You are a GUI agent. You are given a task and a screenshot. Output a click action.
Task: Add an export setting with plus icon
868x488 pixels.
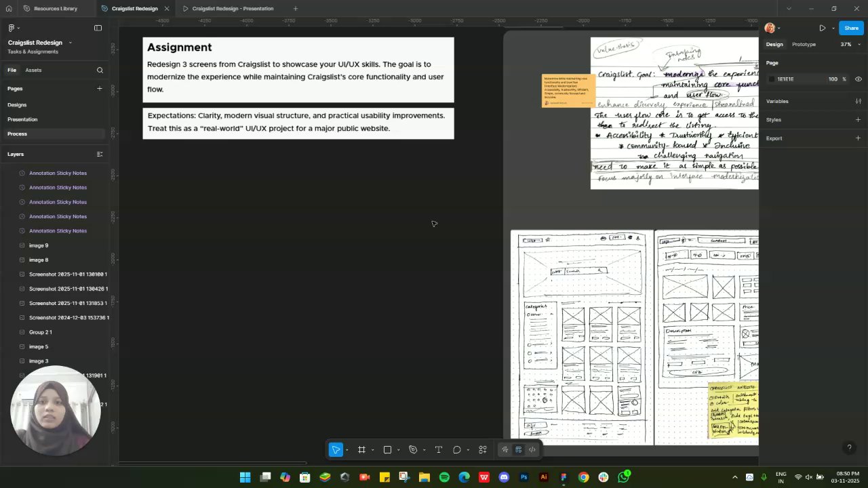[858, 138]
